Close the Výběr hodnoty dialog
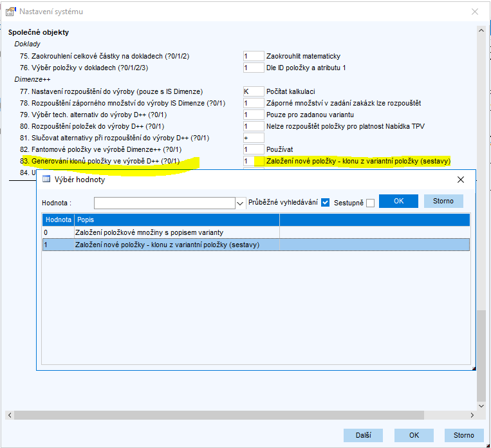The image size is (491, 448). pyautogui.click(x=460, y=180)
